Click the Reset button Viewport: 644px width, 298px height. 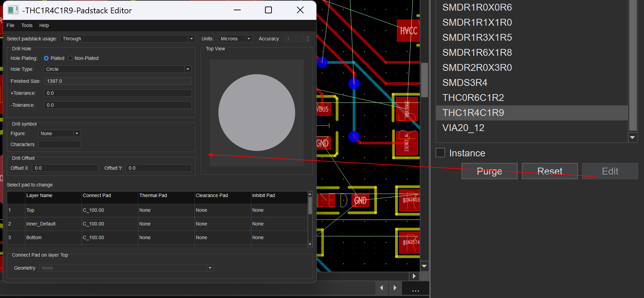coord(550,171)
